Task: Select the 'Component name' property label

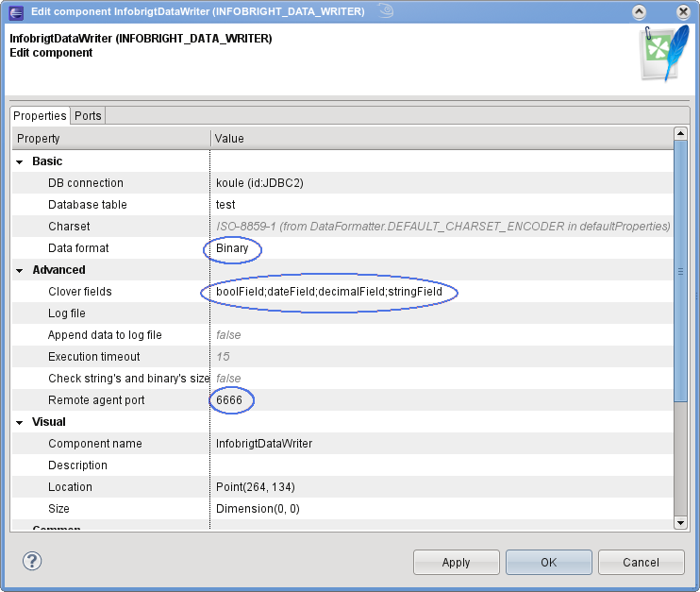Action: click(95, 444)
